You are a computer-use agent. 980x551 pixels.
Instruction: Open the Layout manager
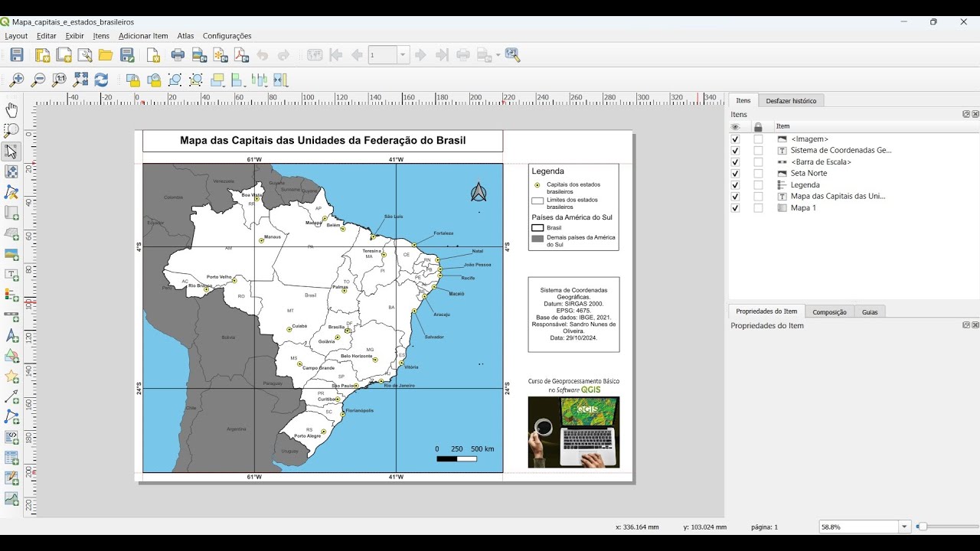(85, 55)
